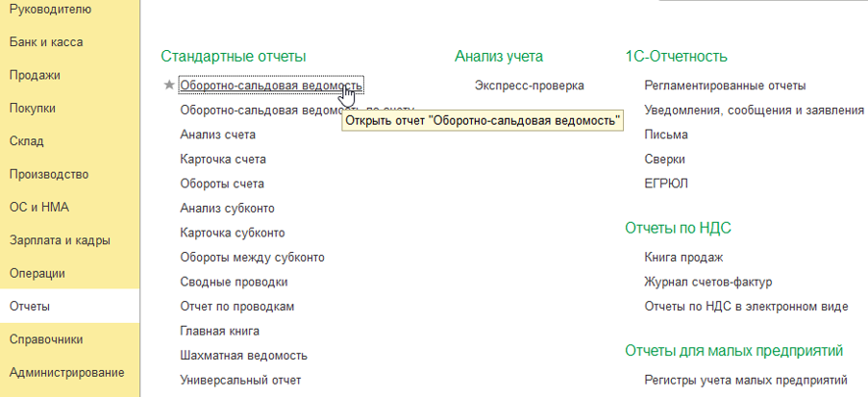Launch the Экспресс-проверка analysis
868x397 pixels.
coord(529,86)
